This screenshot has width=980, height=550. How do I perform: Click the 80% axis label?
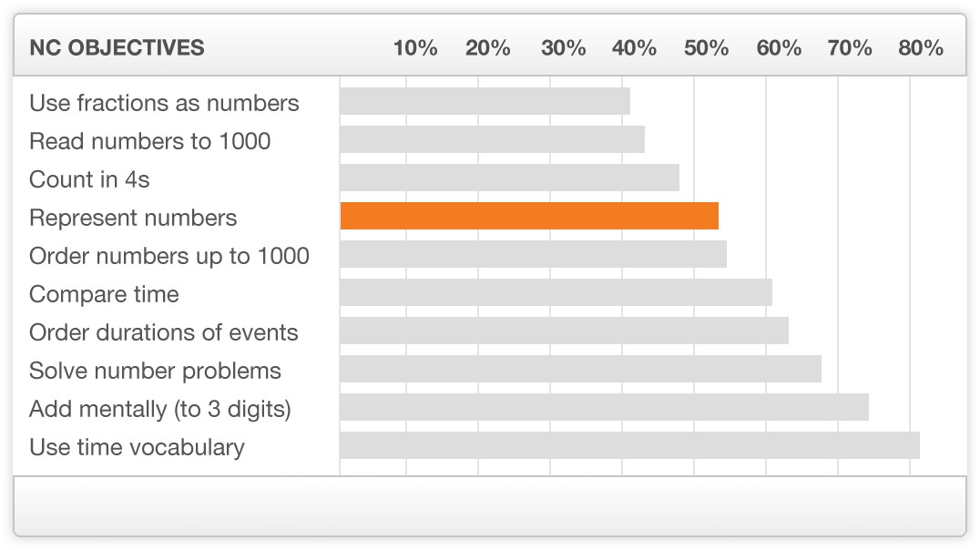[921, 47]
